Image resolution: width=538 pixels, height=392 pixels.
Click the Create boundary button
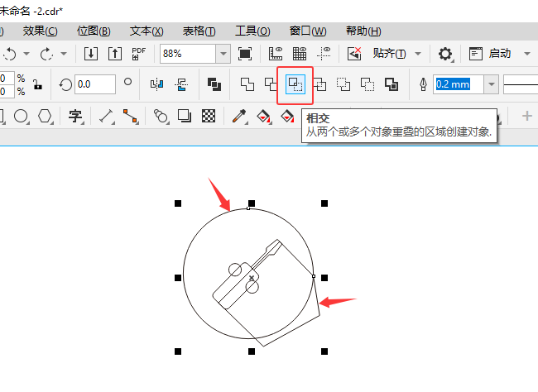pyautogui.click(x=391, y=84)
